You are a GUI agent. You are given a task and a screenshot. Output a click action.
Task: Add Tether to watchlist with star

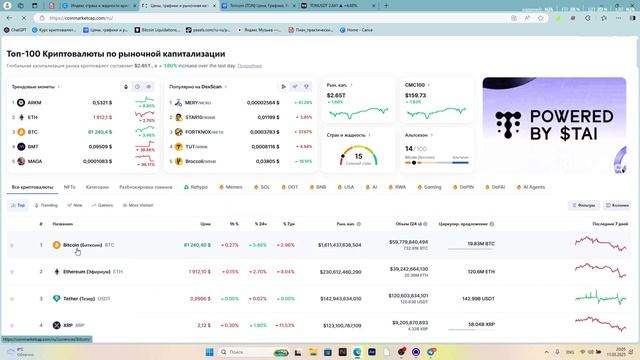[x=12, y=299]
